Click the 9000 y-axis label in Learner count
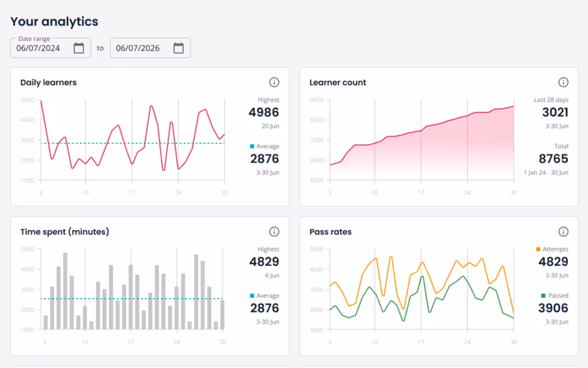Viewport: 588px width, 368px height. 317,100
